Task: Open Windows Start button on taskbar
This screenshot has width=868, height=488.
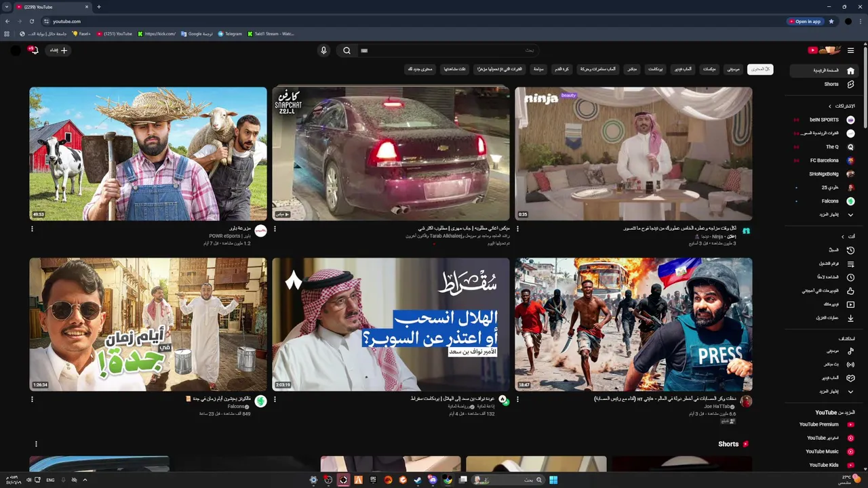Action: coord(553,480)
